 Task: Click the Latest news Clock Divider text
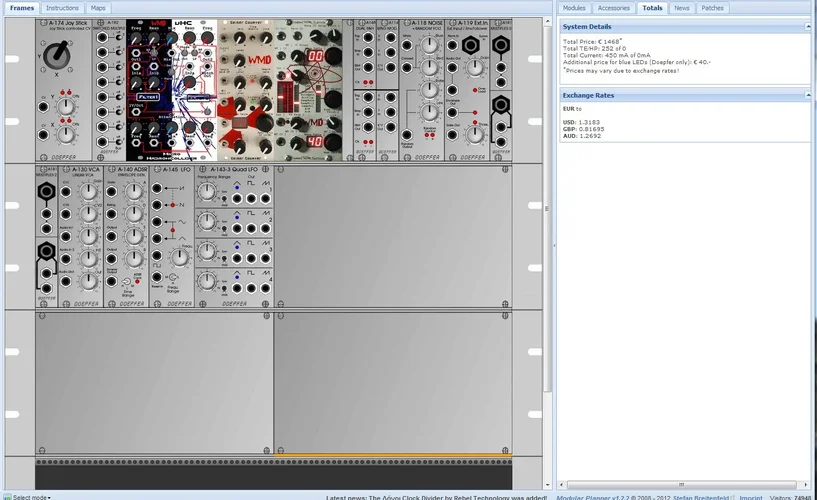pos(437,497)
